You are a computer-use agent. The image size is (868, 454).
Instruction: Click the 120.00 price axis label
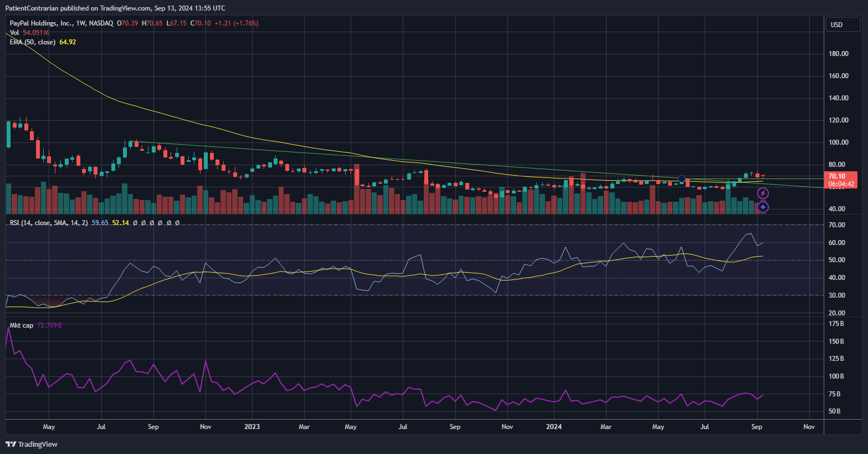839,120
